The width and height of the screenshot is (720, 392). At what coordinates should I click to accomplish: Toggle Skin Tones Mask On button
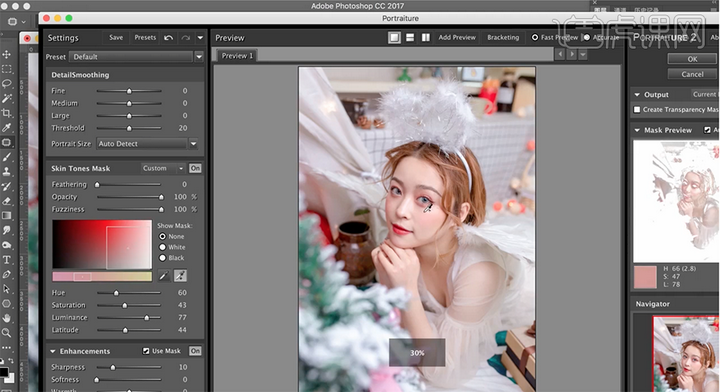tap(195, 168)
